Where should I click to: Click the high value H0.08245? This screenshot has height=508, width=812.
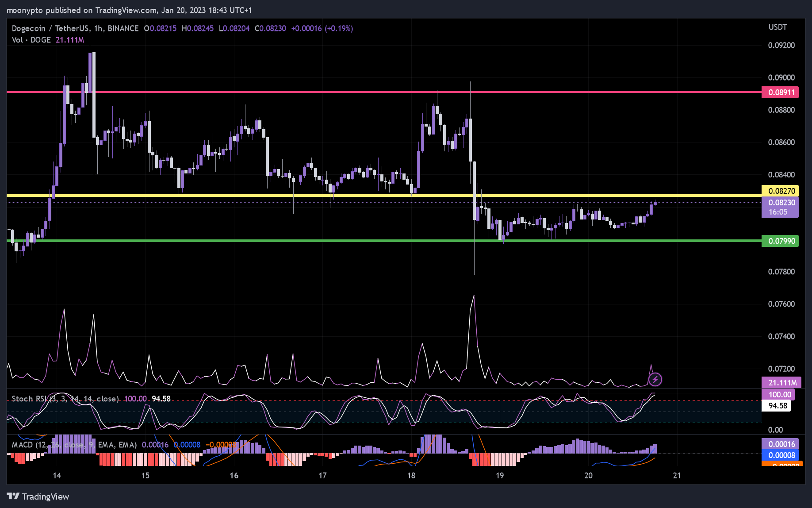coord(198,28)
